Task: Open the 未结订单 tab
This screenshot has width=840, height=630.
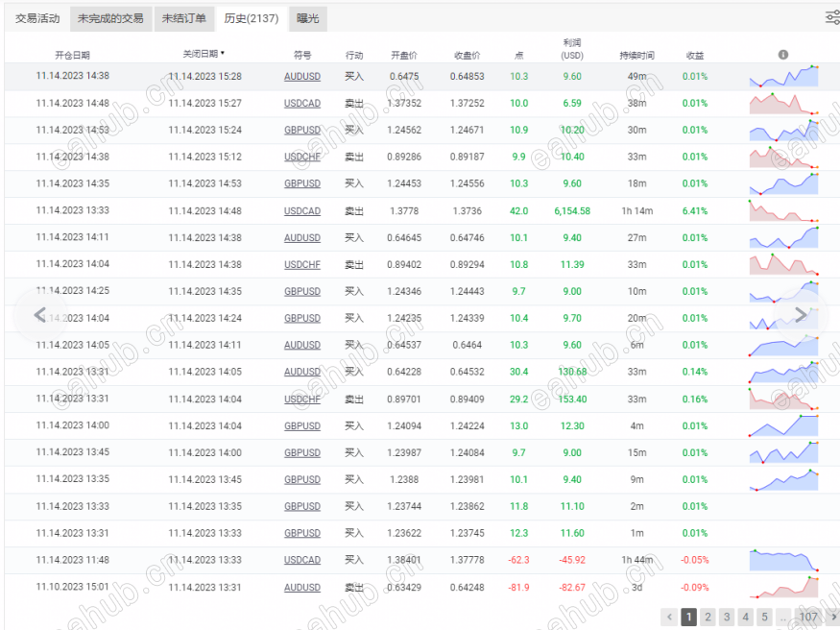Action: (184, 19)
